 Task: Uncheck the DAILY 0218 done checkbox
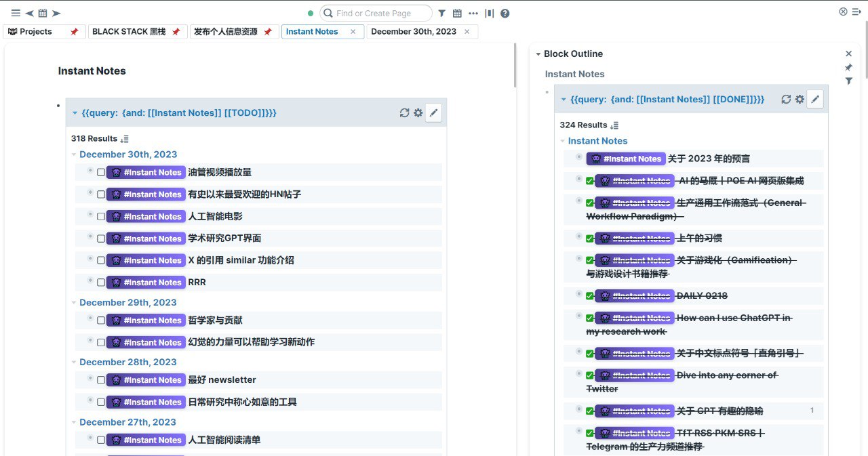(590, 296)
